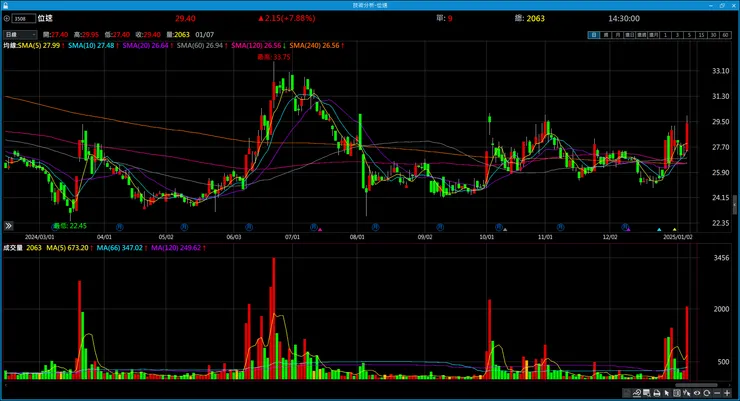Click the plus circle icon beside stock code

click(7, 18)
